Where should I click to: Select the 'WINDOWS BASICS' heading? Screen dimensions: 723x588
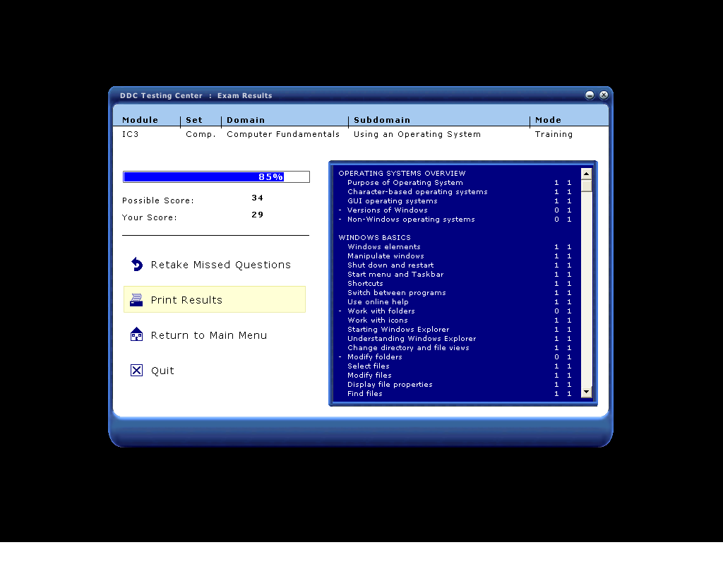click(x=374, y=237)
